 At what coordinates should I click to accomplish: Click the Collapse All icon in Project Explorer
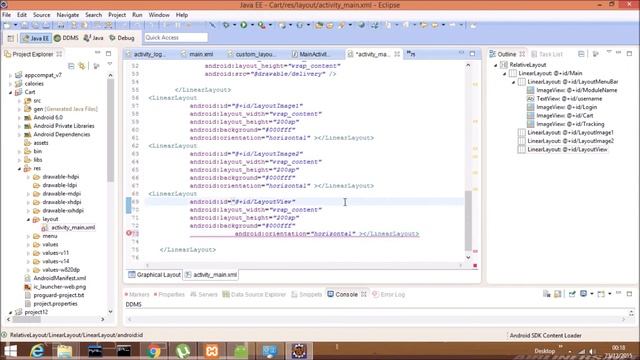pyautogui.click(x=71, y=66)
